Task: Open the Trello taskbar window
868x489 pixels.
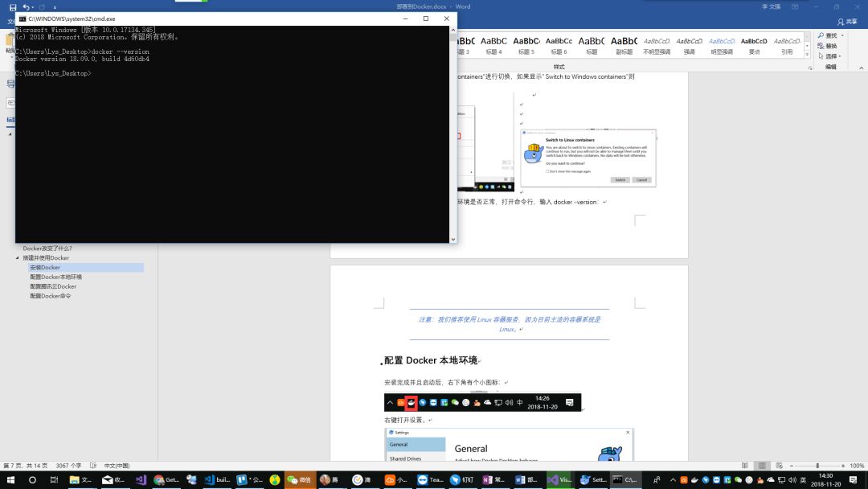Action: [250, 479]
